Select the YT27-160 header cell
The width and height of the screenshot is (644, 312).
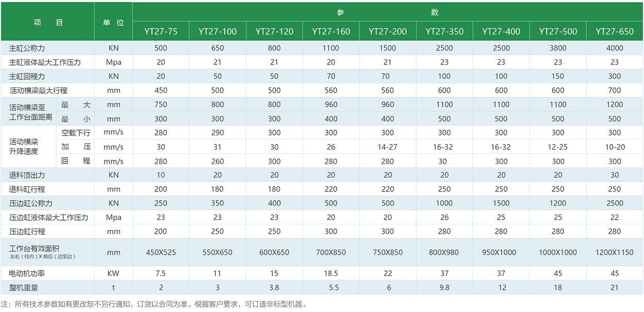[x=331, y=31]
